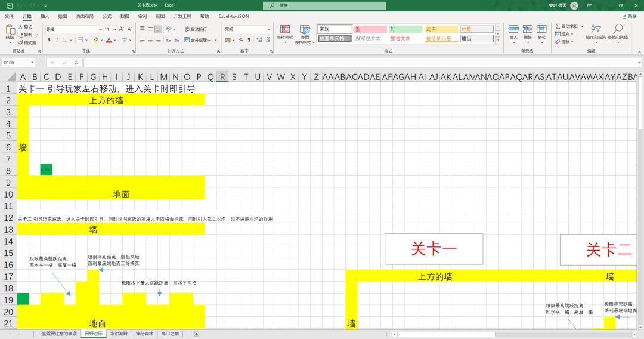Open the font color dropdown arrow

[x=114, y=40]
